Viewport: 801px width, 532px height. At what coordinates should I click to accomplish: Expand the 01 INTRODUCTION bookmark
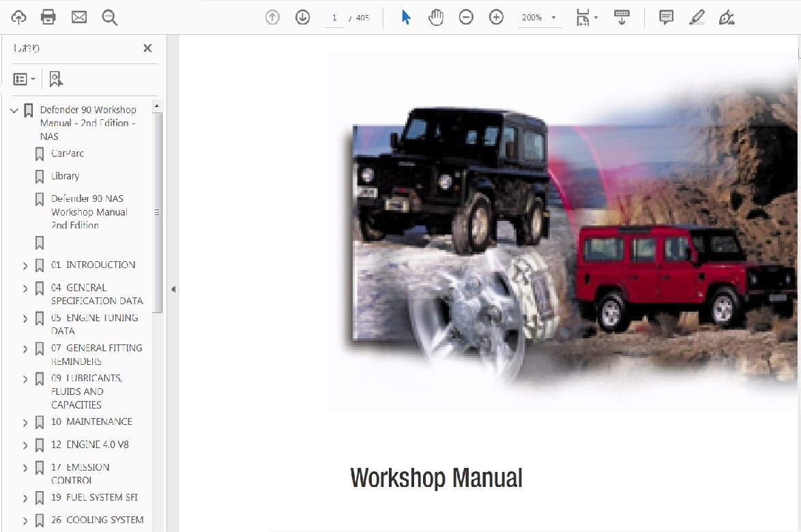coord(25,265)
